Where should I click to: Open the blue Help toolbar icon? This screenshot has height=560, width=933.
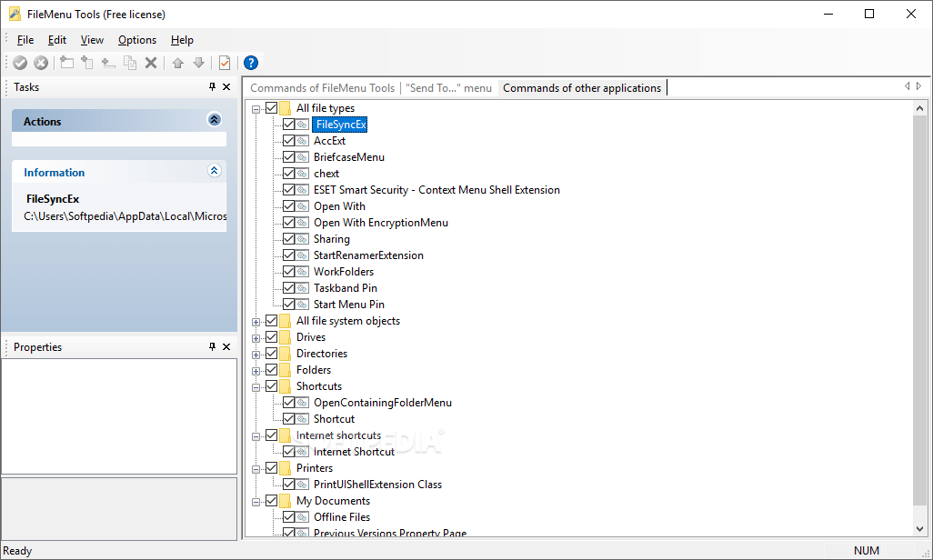251,63
